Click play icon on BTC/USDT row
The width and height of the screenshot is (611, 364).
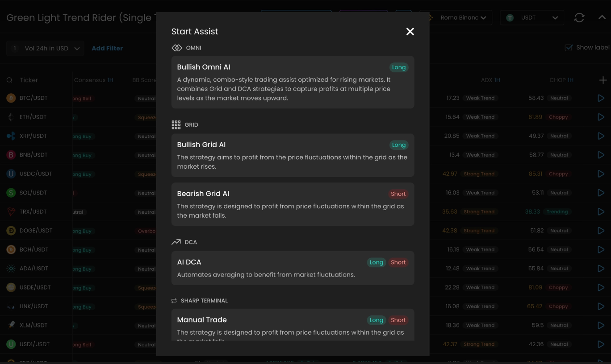coord(601,98)
